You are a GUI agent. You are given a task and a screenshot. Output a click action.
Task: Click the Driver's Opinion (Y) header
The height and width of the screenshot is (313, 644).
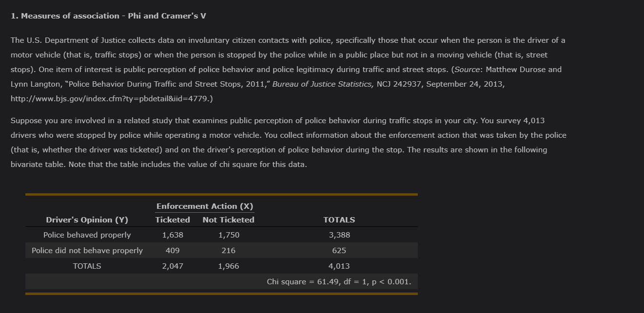(87, 220)
